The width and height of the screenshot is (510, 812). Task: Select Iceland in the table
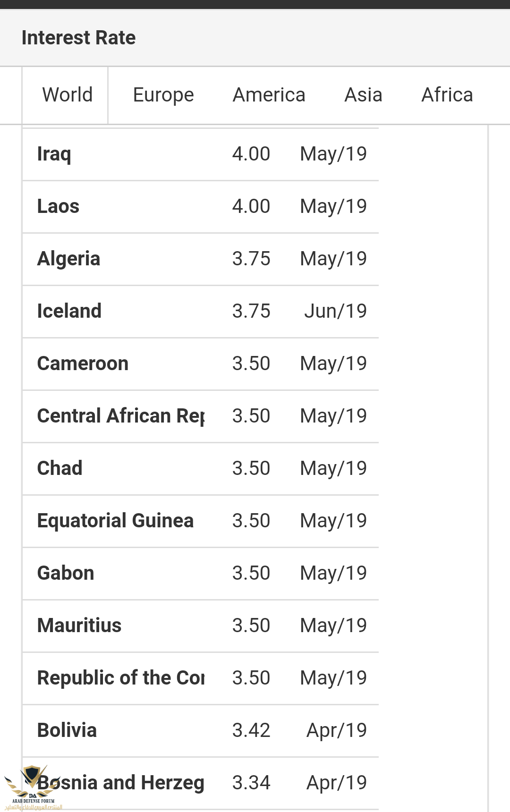coord(69,311)
